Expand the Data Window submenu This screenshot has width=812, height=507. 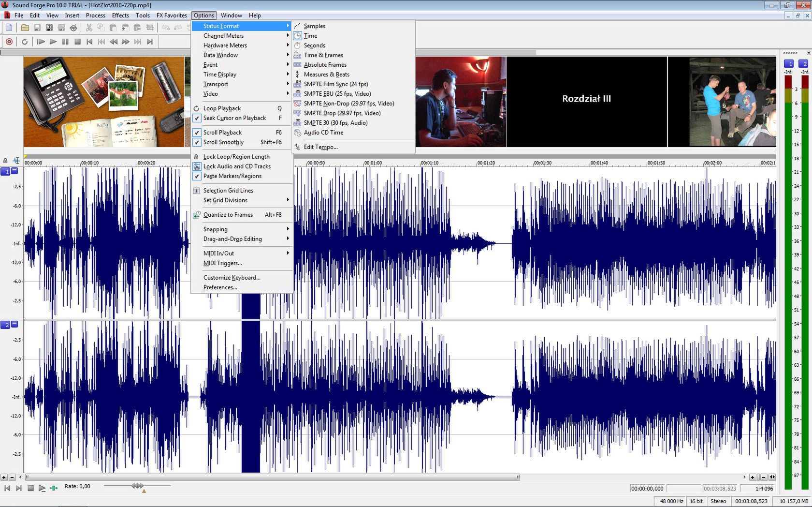[x=242, y=55]
